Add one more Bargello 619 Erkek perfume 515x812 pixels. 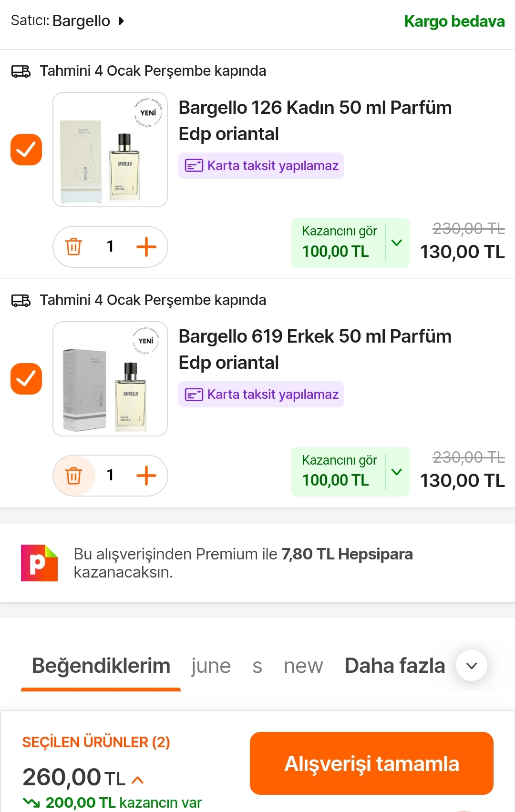(x=146, y=476)
